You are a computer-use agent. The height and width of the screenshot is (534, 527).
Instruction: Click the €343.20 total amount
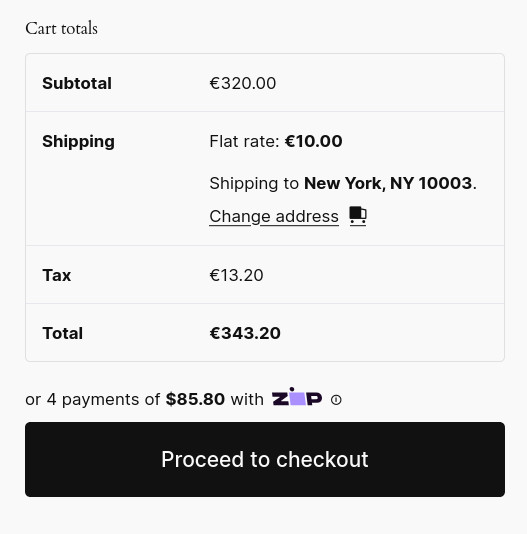[245, 333]
